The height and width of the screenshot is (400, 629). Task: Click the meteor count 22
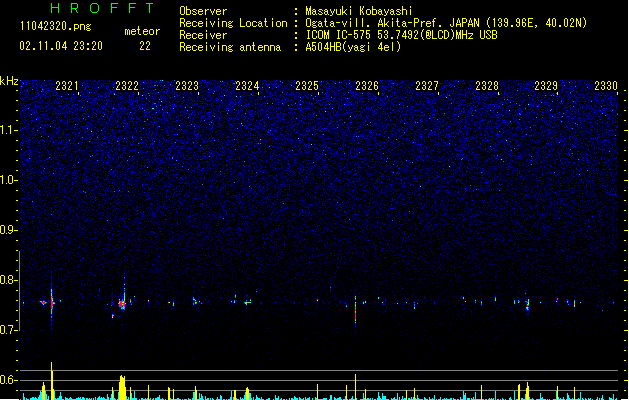tap(145, 46)
